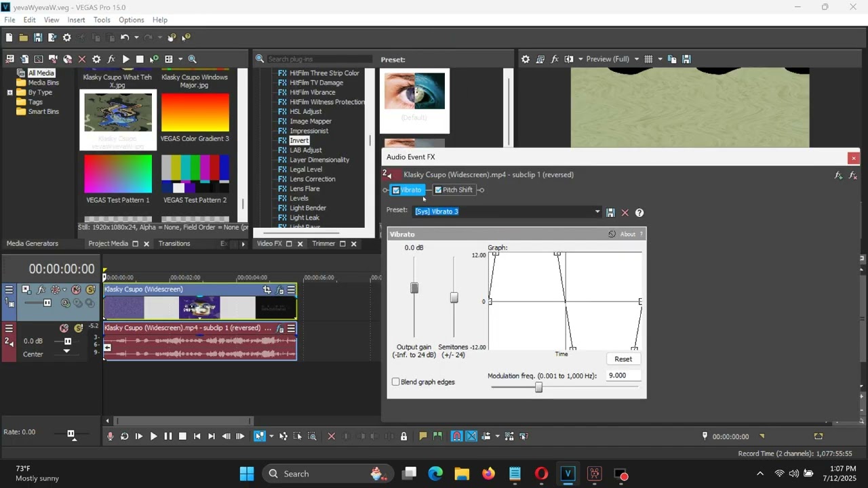Remove selected media via red X icon

82,59
